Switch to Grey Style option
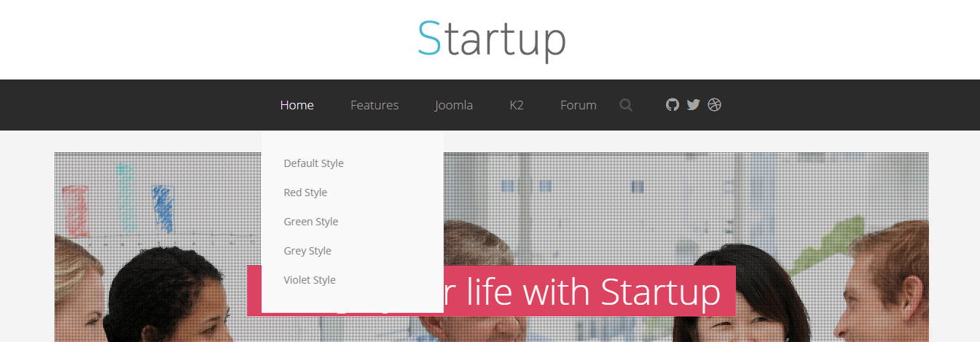The height and width of the screenshot is (342, 980). coord(307,251)
